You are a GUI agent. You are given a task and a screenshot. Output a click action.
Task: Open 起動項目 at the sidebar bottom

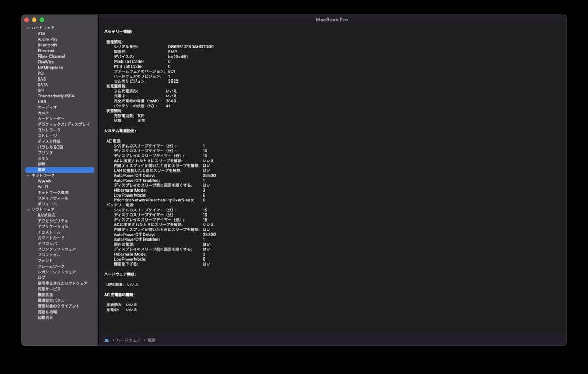coord(45,317)
